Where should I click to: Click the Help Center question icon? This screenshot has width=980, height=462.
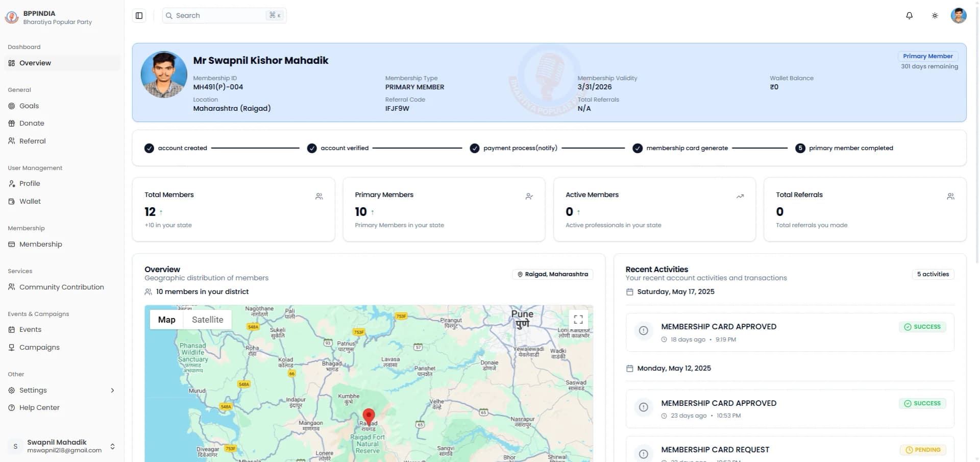12,408
